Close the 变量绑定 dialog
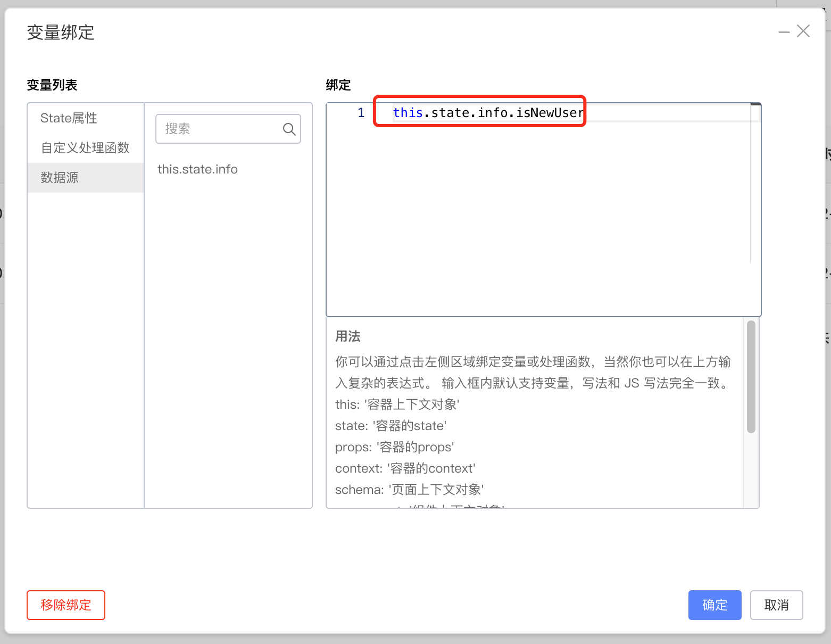This screenshot has height=644, width=831. [803, 31]
